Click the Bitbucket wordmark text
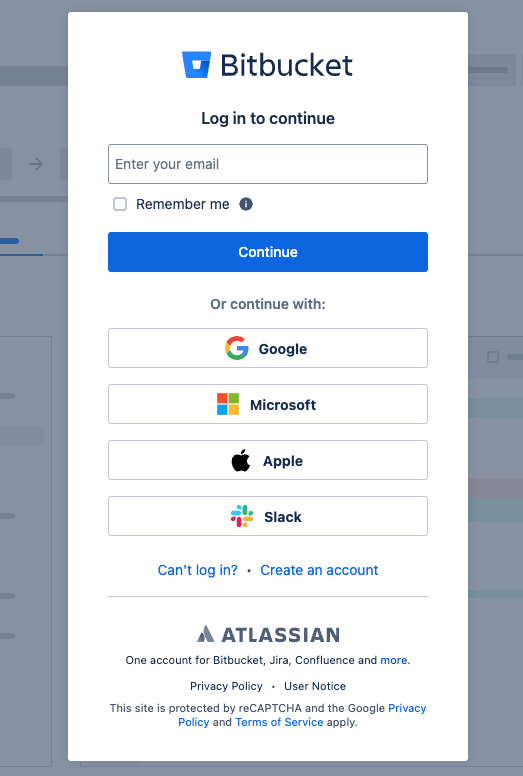523x776 pixels. (x=286, y=65)
